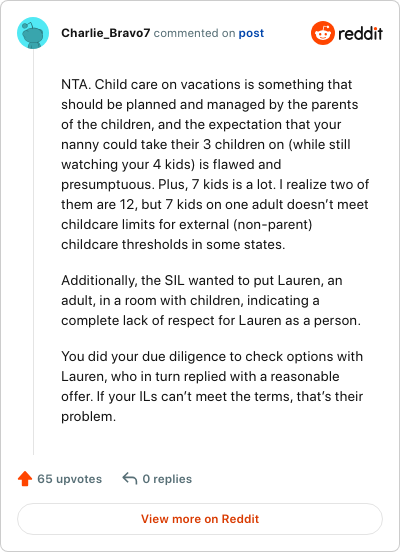
Task: Click the reply arrow icon
Action: [x=130, y=479]
